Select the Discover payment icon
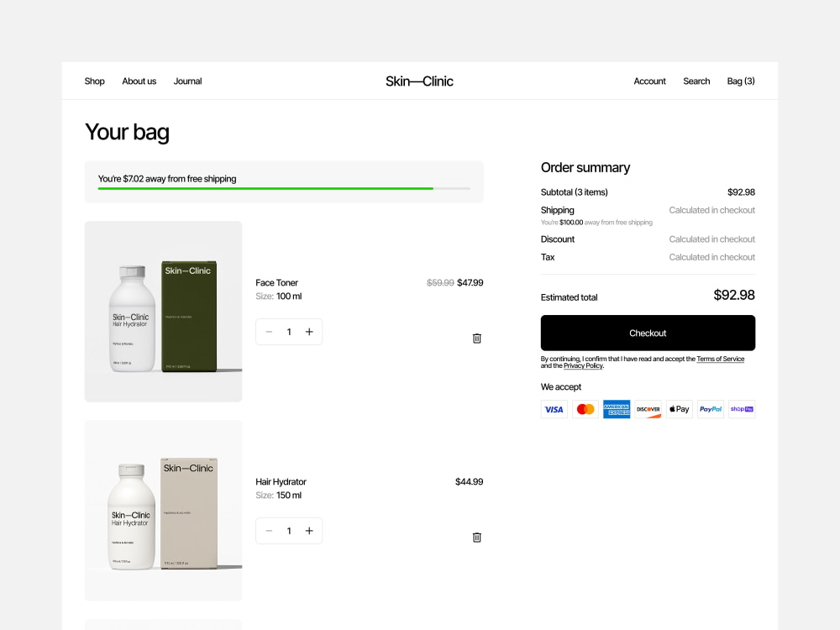 [x=648, y=409]
